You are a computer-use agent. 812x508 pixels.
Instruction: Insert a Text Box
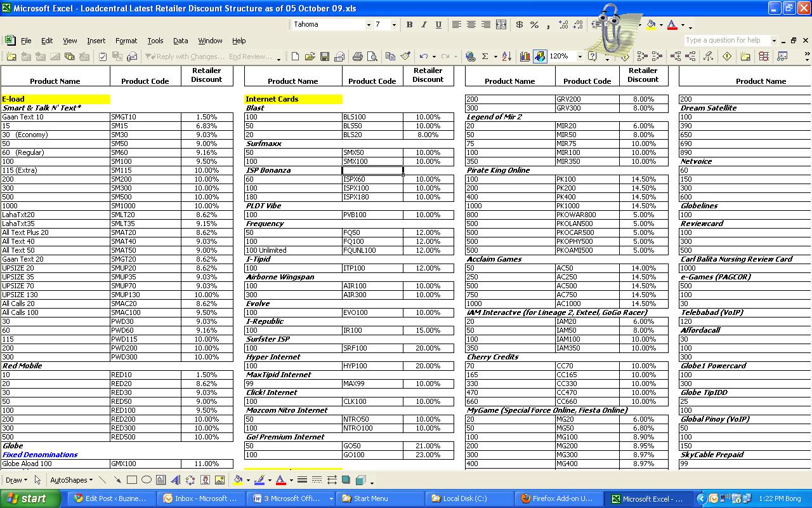pyautogui.click(x=161, y=480)
